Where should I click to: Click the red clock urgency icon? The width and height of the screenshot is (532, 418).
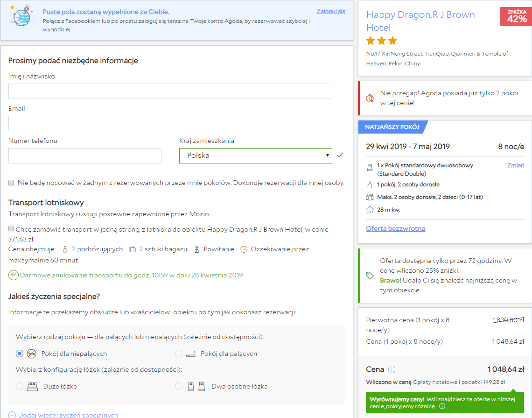click(x=370, y=98)
